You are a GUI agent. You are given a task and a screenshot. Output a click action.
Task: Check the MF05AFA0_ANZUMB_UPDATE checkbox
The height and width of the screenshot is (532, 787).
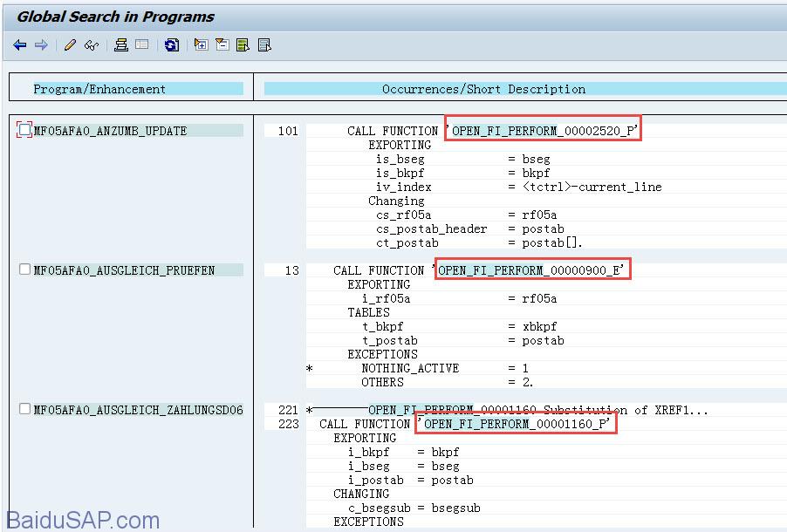pyautogui.click(x=24, y=130)
